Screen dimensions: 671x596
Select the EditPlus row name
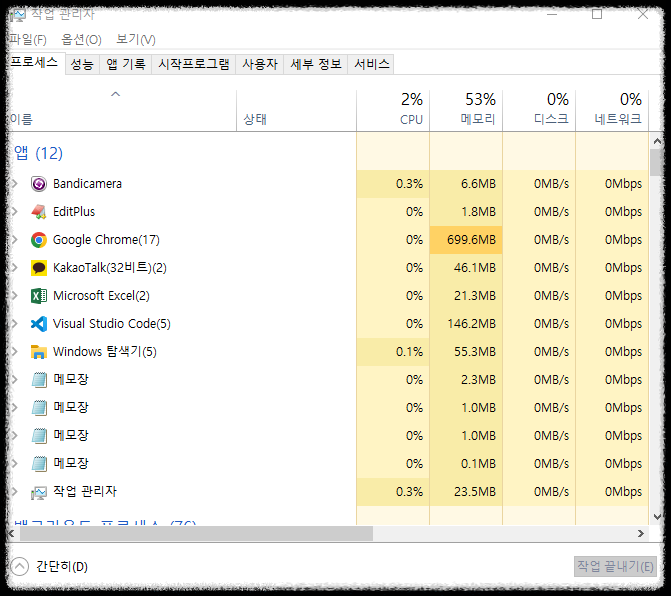[74, 212]
